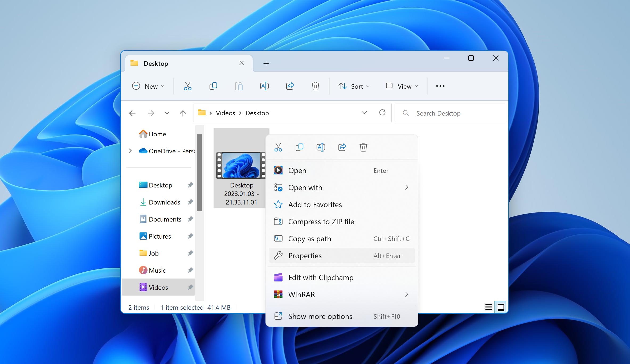Image resolution: width=630 pixels, height=364 pixels.
Task: Click the Cut icon in context menu
Action: click(x=278, y=147)
